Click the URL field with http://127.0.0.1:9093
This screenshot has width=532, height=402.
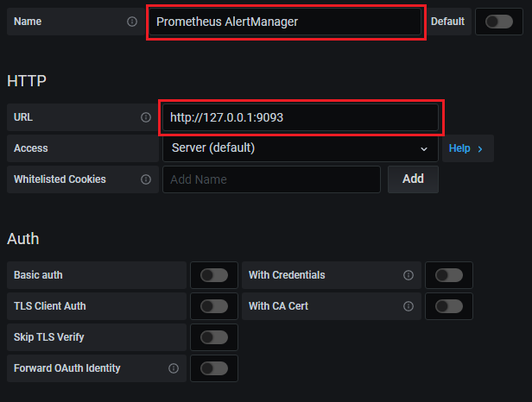coord(301,117)
